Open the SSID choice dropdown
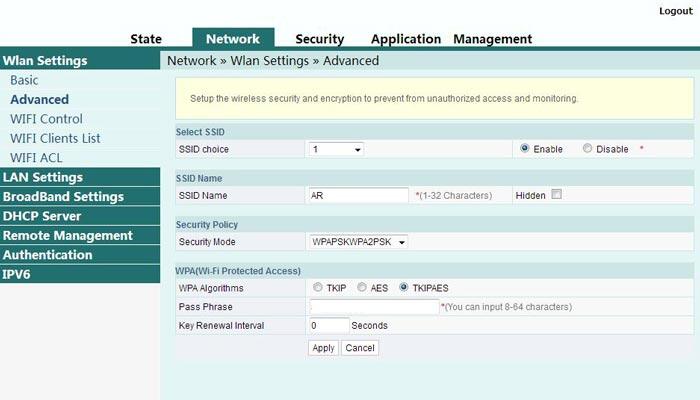Screen dimensions: 700x400 coord(336,149)
